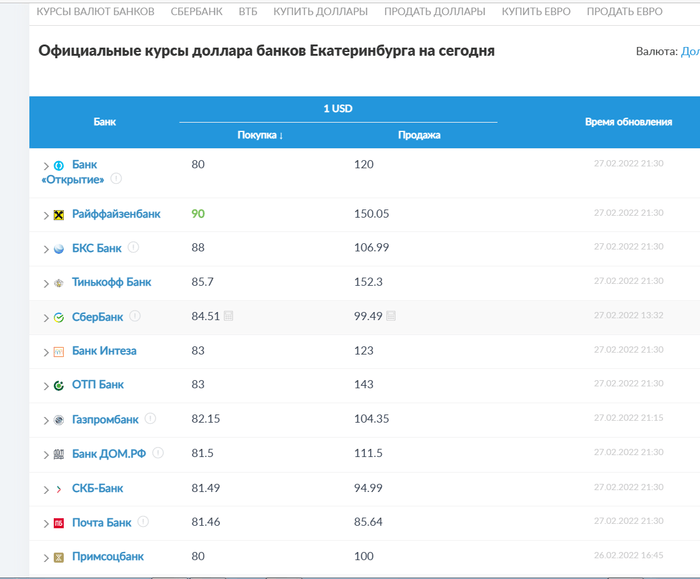Expand the СКБ-Банк row chevron
This screenshot has width=700, height=579.
[x=46, y=490]
